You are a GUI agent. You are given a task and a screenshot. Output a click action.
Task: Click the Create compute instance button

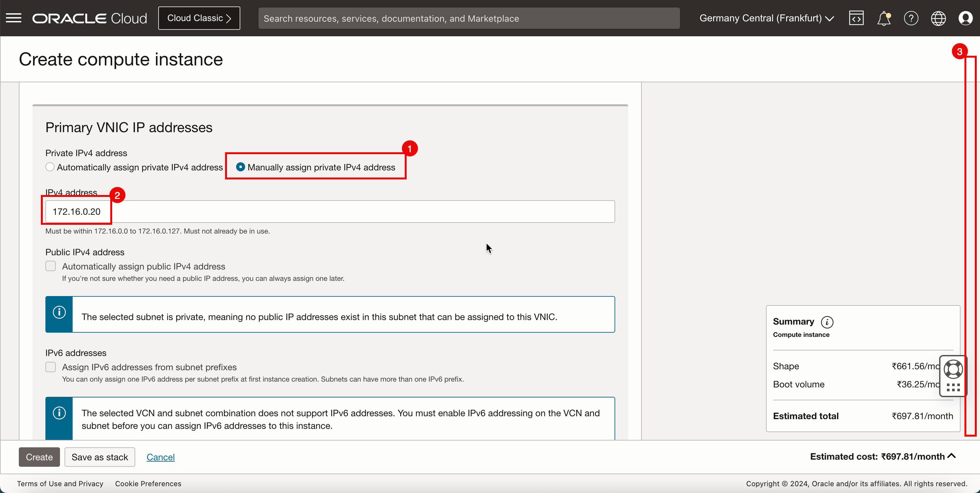pos(39,457)
